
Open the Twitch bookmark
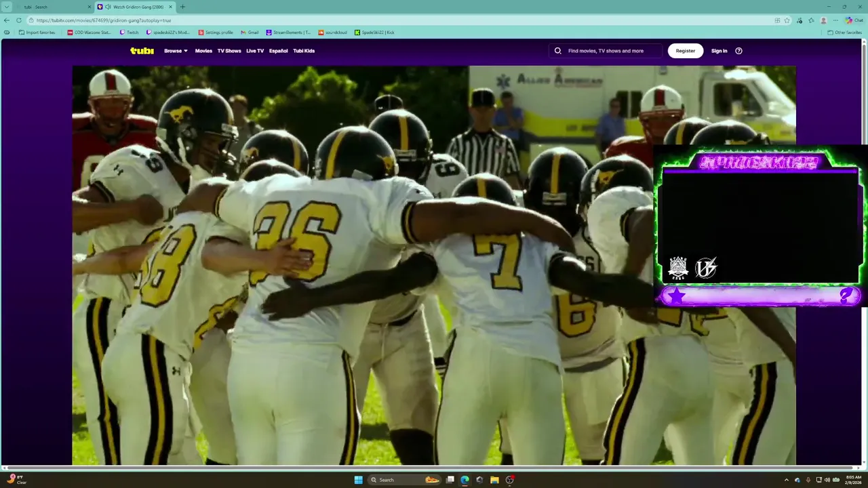pyautogui.click(x=129, y=33)
